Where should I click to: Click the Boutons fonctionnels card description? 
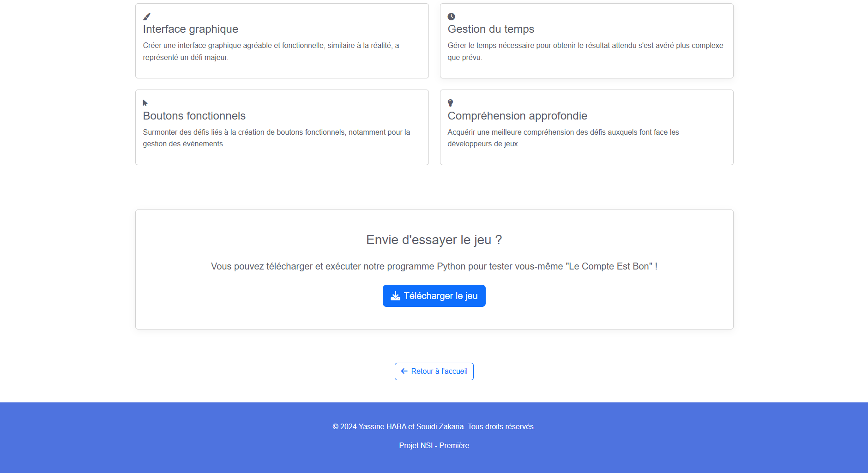coord(276,138)
